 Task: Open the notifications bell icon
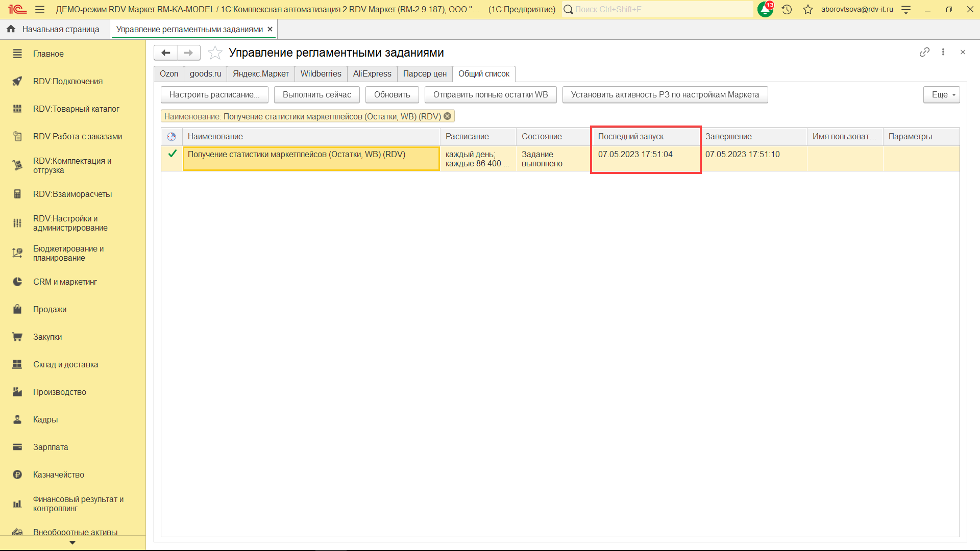[765, 9]
